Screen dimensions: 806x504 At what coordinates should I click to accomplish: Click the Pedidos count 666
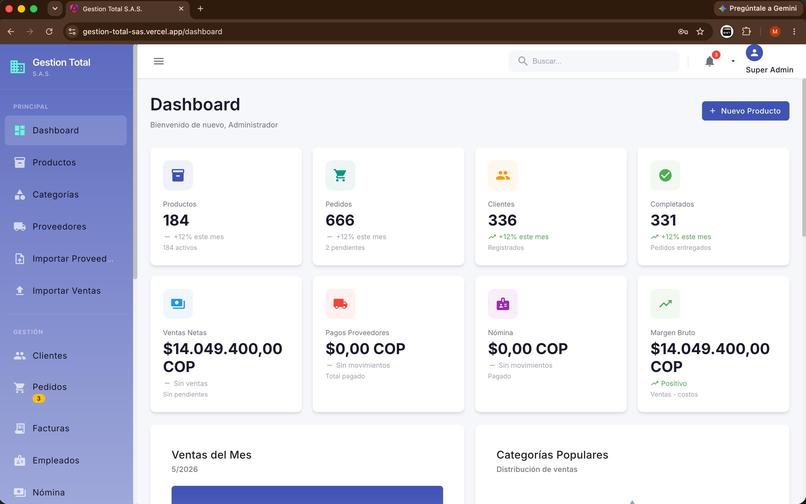coord(340,221)
